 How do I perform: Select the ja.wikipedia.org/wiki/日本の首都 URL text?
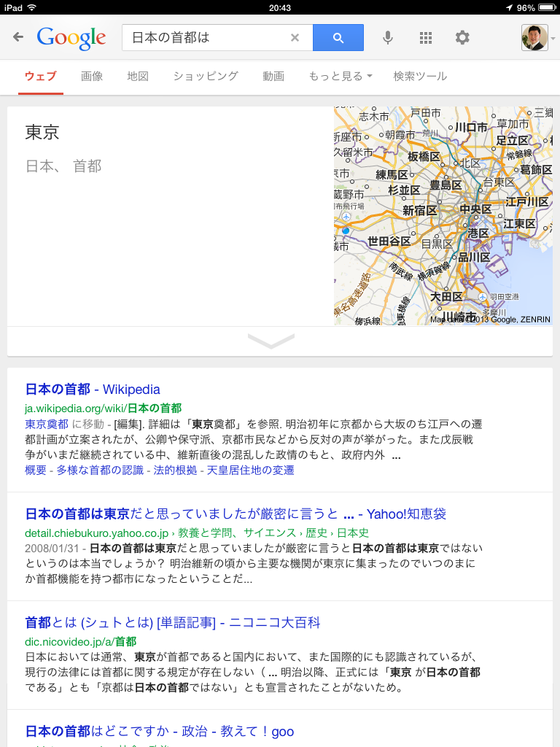point(104,409)
